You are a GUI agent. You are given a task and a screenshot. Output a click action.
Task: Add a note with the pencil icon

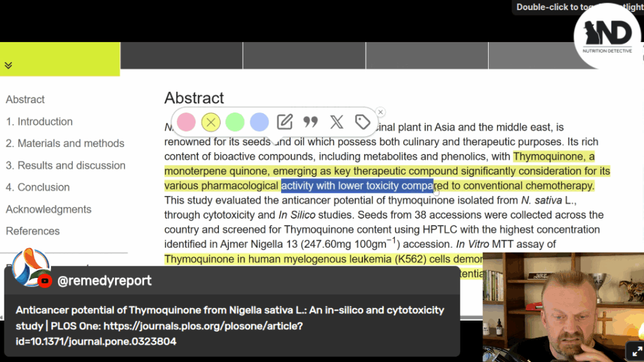pyautogui.click(x=285, y=122)
